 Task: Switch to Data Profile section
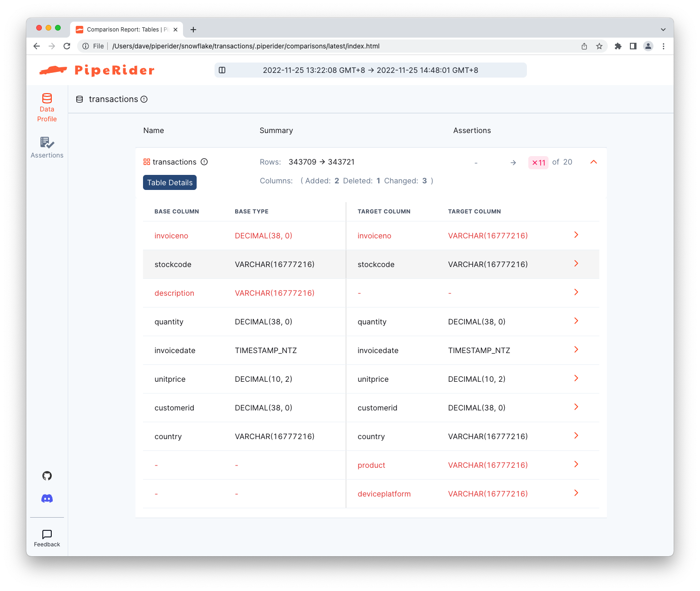tap(47, 108)
